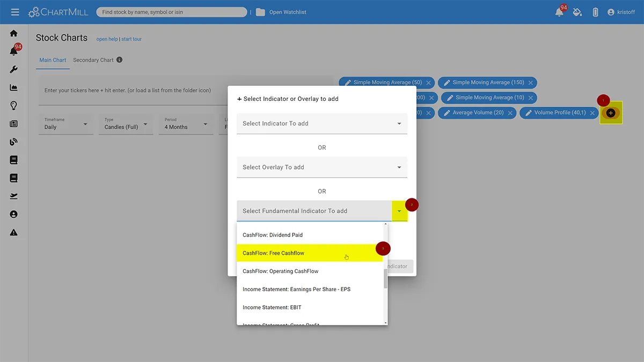Open the area chart sidebar icon

[x=14, y=87]
